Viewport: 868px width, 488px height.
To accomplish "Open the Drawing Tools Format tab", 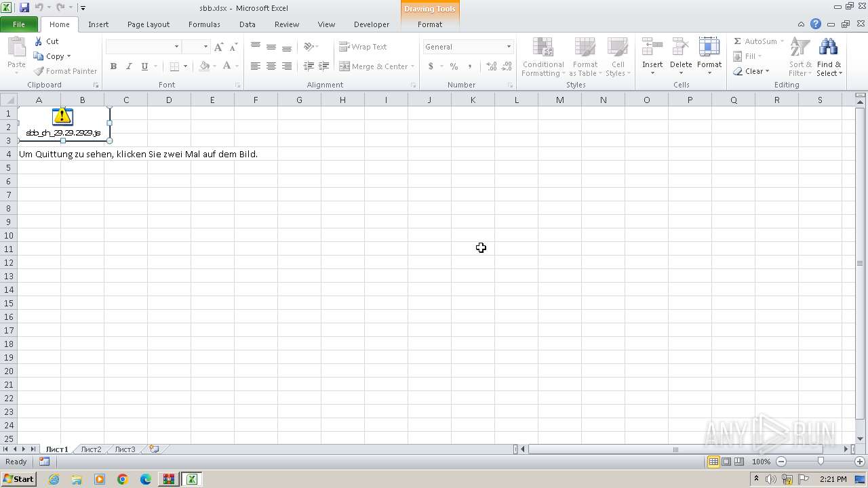I will click(430, 24).
